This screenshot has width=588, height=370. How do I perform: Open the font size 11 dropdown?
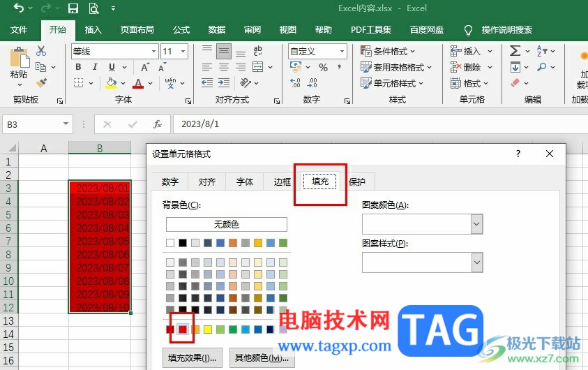coord(183,51)
